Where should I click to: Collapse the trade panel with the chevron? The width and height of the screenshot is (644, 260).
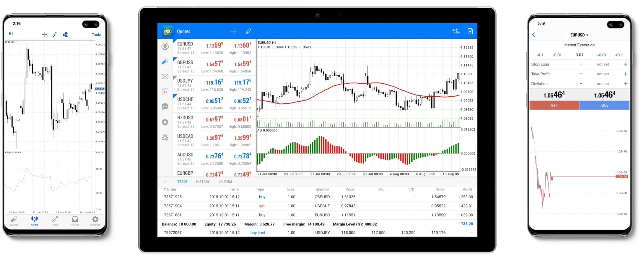click(165, 182)
